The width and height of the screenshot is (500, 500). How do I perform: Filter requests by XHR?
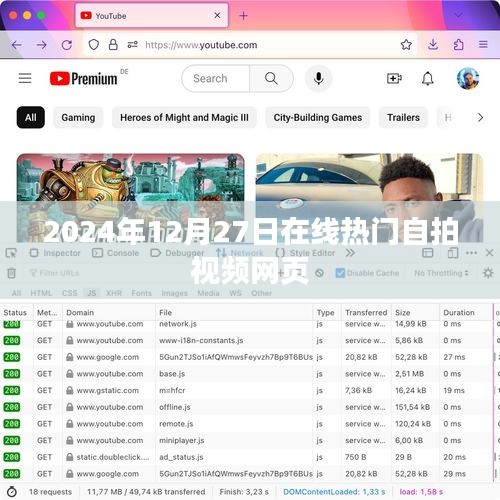[114, 293]
